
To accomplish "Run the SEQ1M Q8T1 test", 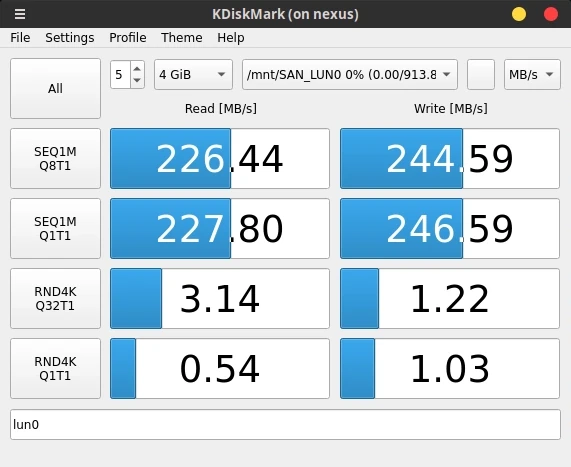I will tap(55, 158).
